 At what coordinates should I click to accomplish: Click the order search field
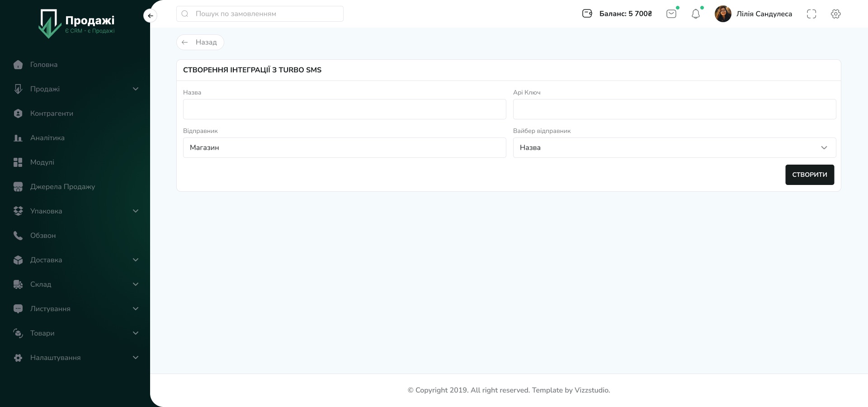tap(260, 14)
